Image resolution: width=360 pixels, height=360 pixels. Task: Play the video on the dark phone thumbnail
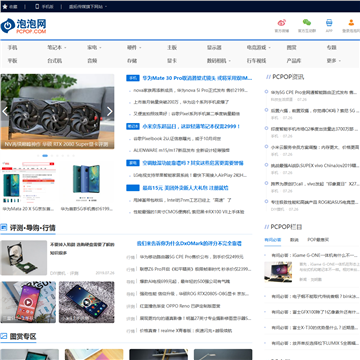[86, 302]
